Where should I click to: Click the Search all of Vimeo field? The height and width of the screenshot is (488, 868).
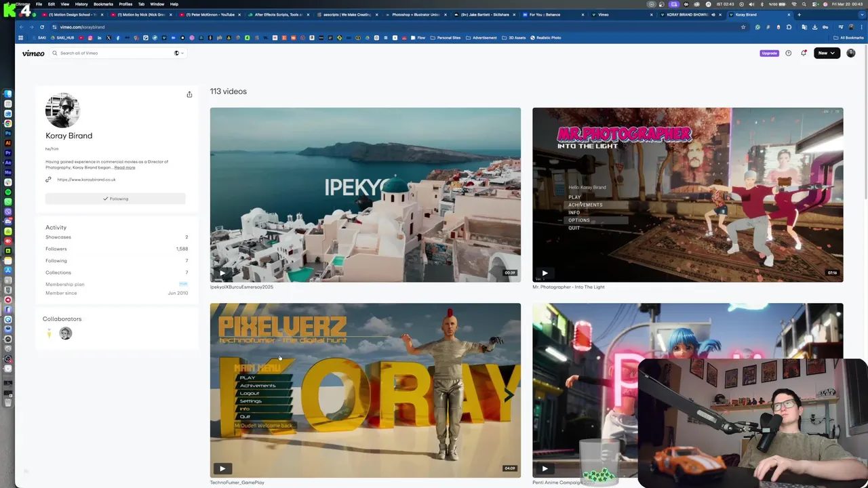112,53
